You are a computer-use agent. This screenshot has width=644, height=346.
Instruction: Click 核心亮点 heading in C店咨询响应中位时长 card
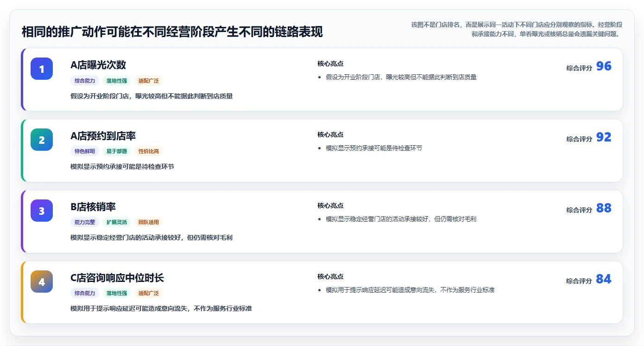330,276
